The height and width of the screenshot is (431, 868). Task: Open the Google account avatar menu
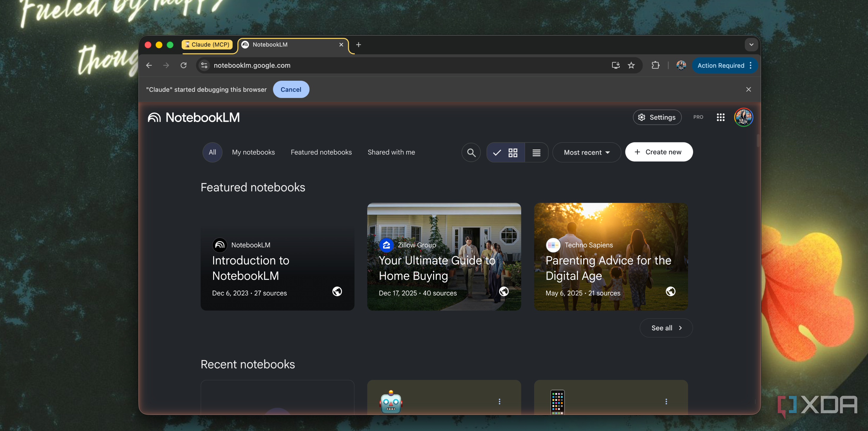click(743, 117)
